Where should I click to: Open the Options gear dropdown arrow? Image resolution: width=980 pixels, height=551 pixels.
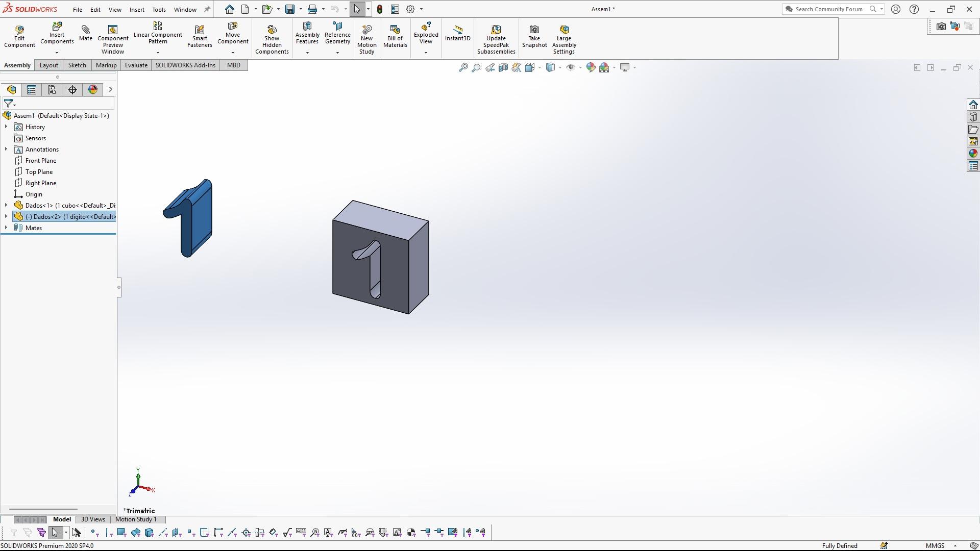[x=421, y=9]
